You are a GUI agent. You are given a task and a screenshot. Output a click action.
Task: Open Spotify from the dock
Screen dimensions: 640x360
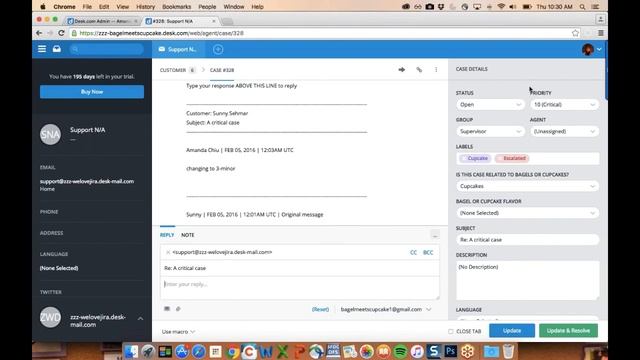pyautogui.click(x=400, y=351)
